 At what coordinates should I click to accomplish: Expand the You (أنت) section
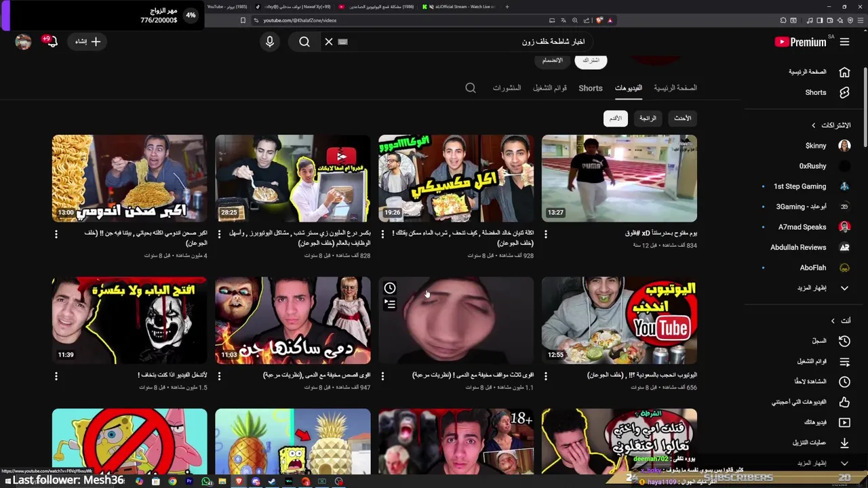841,321
